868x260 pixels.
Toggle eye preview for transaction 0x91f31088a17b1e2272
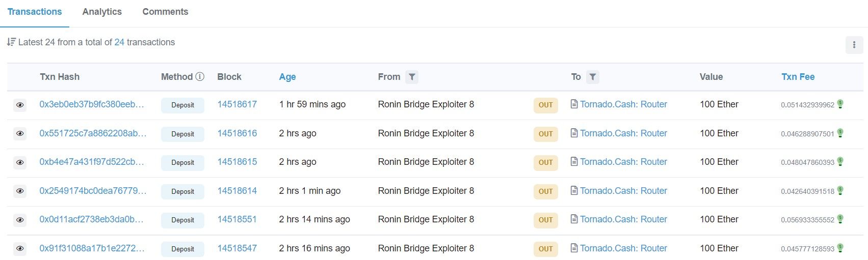pyautogui.click(x=20, y=249)
